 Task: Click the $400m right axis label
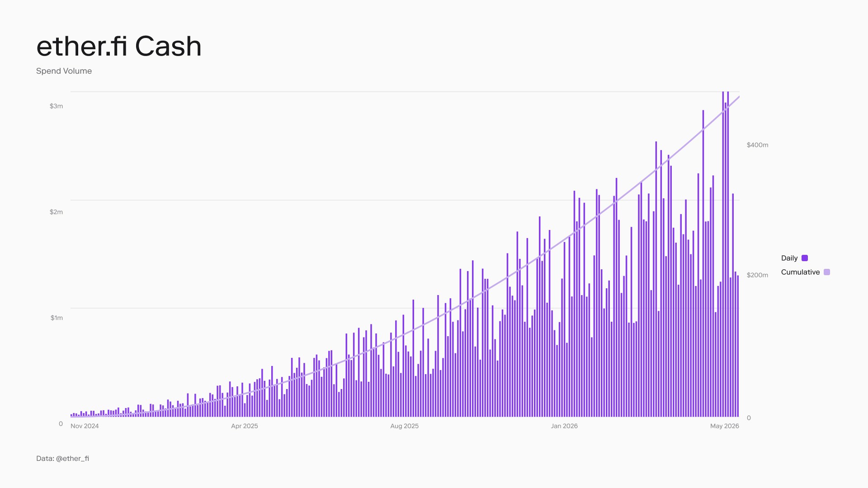pos(757,145)
